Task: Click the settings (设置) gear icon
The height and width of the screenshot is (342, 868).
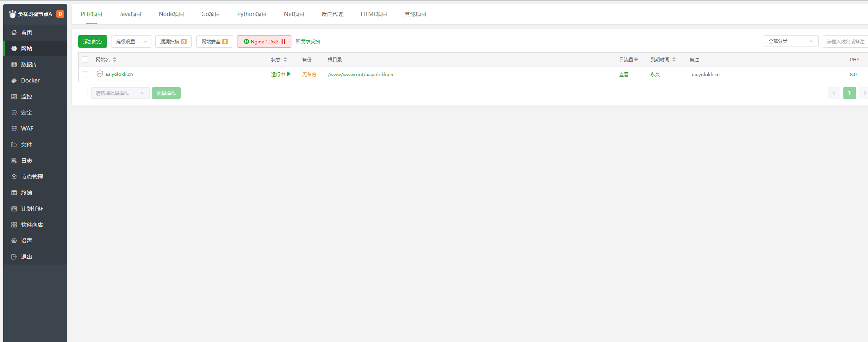Action: click(14, 241)
